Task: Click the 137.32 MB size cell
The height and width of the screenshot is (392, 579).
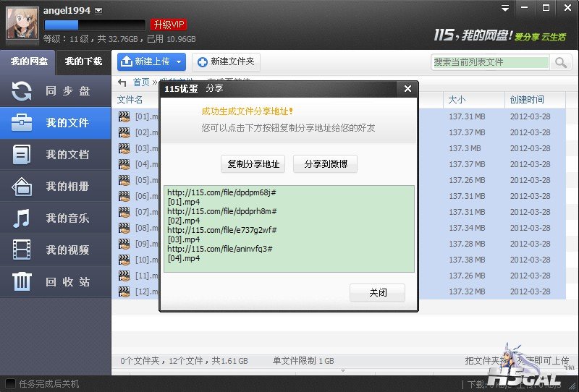Action: tap(467, 291)
